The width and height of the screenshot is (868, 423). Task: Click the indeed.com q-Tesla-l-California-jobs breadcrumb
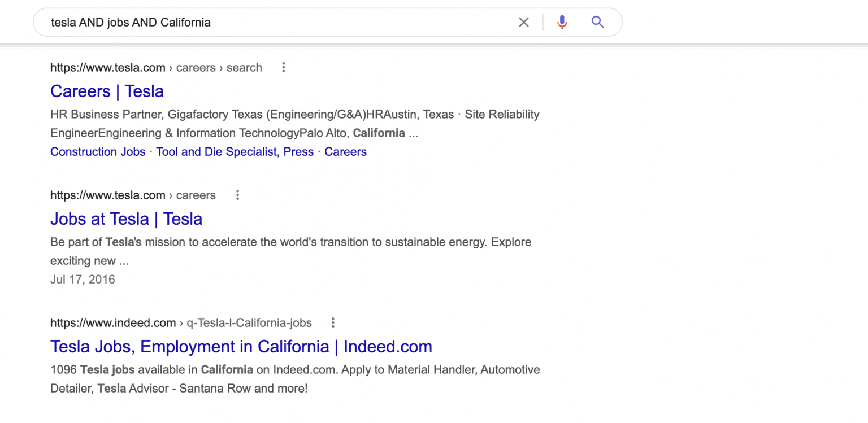click(180, 322)
